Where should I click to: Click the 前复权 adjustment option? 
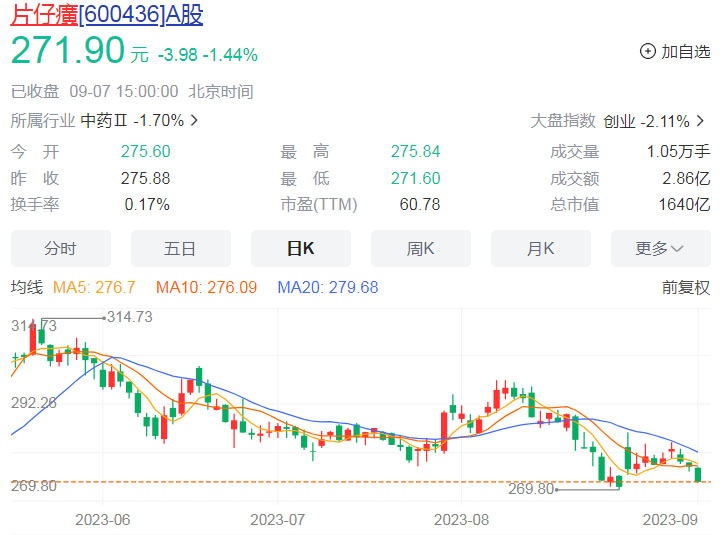tap(686, 287)
